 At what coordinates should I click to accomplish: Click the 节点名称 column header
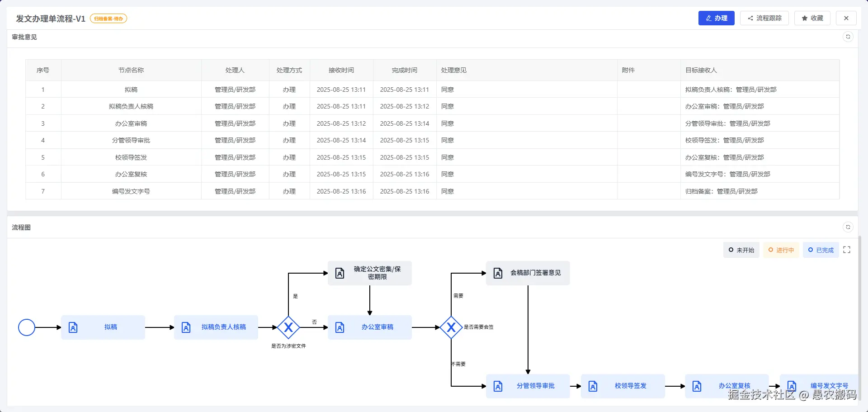click(x=131, y=70)
